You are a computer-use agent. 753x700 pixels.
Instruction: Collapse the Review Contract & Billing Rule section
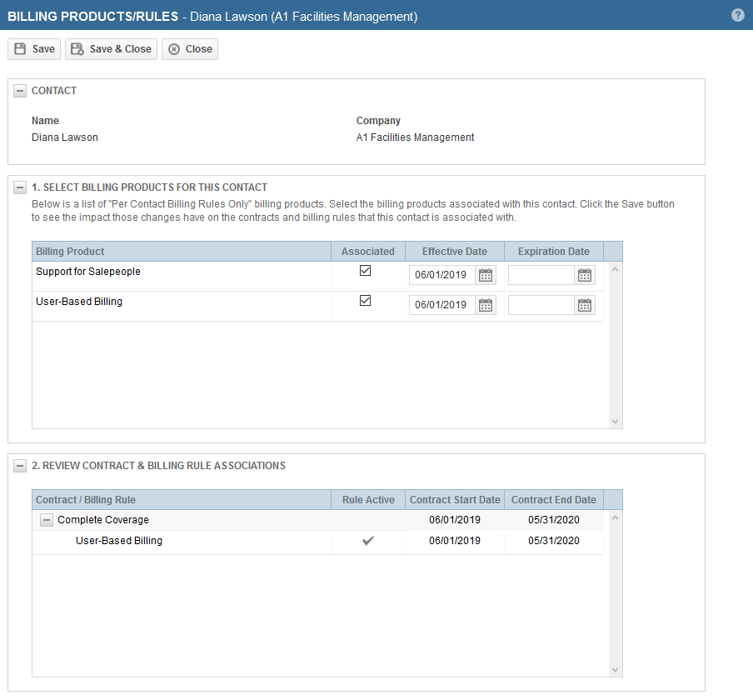pos(19,465)
